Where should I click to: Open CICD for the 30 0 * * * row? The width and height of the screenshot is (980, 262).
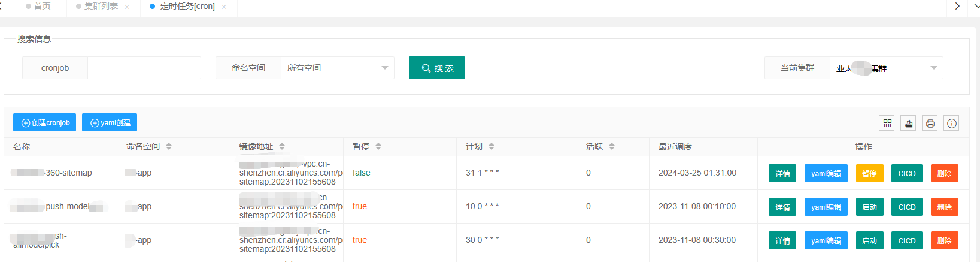click(907, 240)
